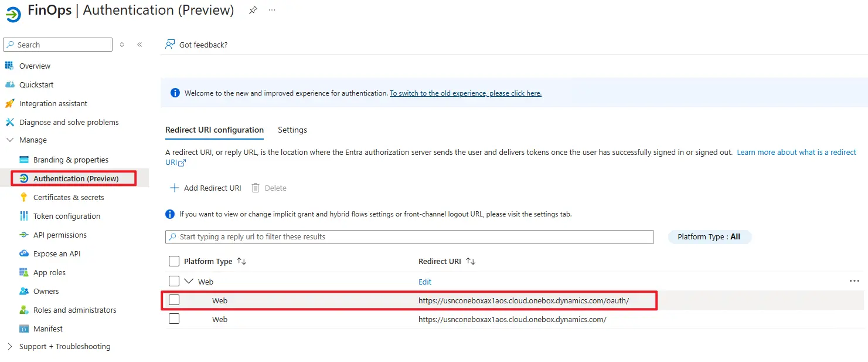
Task: Click the Certificates & secrets key icon
Action: coord(24,197)
